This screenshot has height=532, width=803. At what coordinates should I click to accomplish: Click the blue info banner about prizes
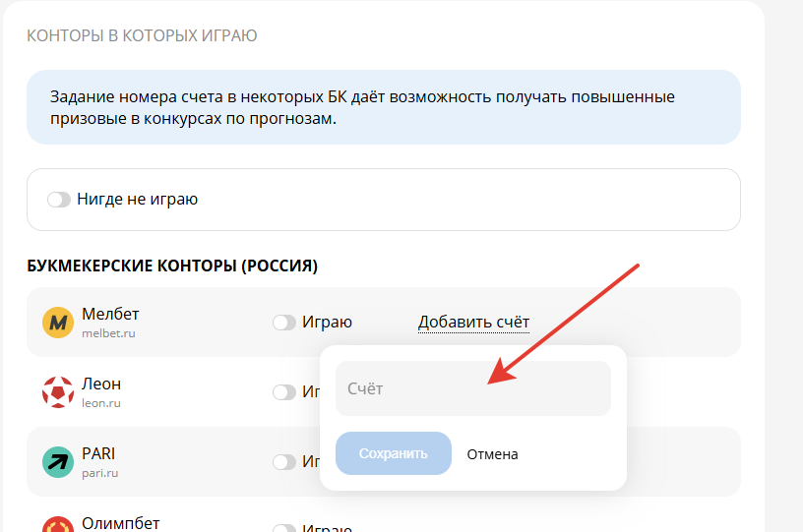click(383, 108)
